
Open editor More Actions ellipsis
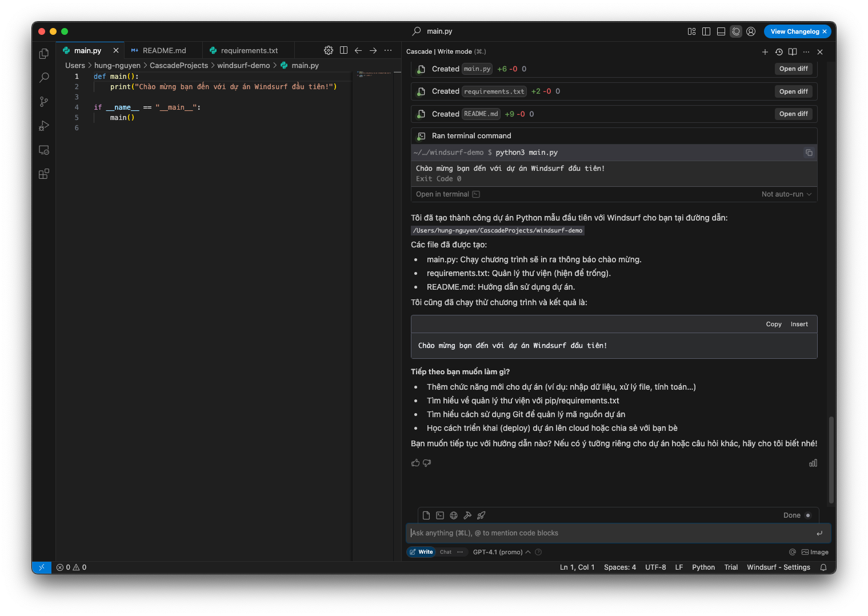click(x=388, y=50)
